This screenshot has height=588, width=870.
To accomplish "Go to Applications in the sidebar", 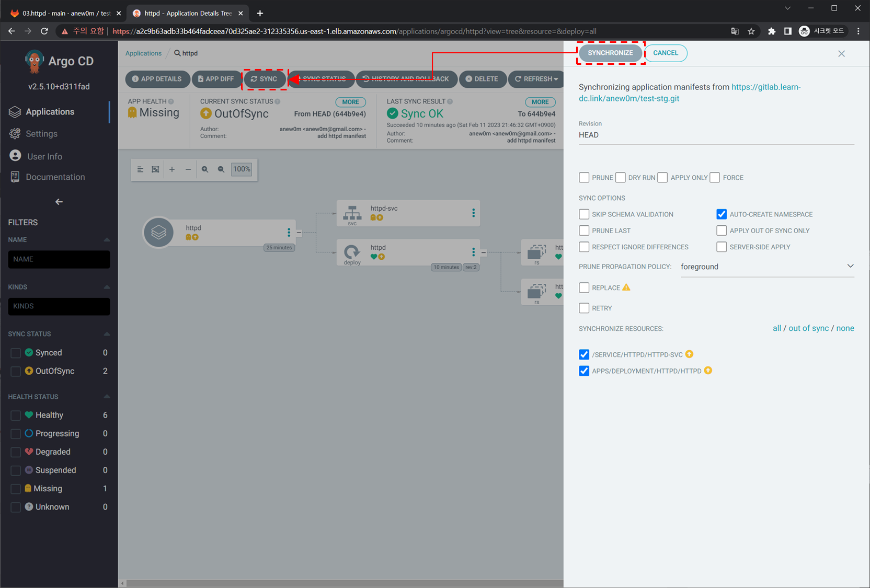I will (50, 112).
